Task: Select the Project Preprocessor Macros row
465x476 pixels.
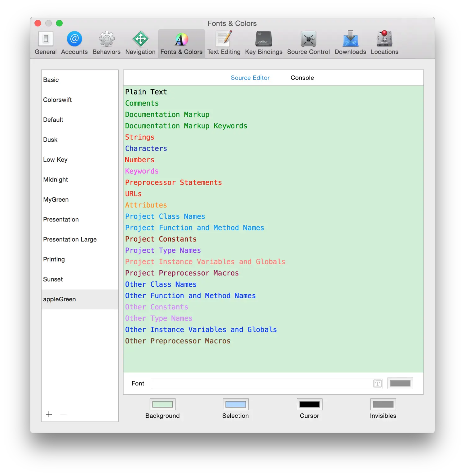Action: pyautogui.click(x=273, y=273)
